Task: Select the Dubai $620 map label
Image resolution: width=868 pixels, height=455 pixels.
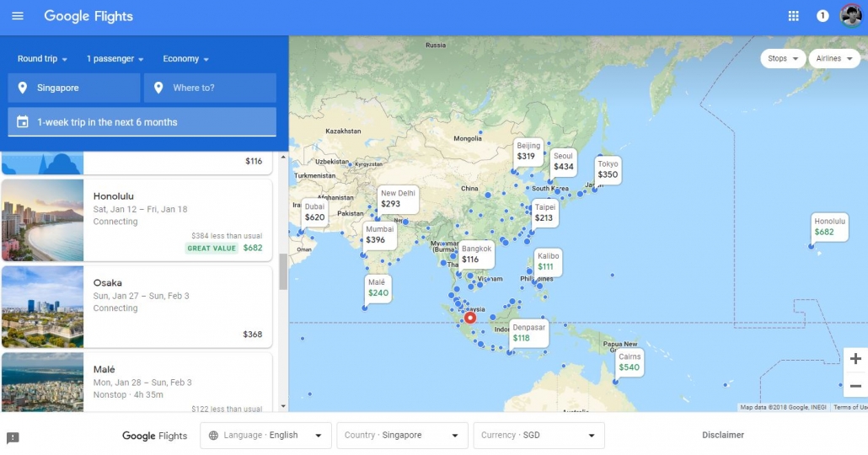Action: (x=314, y=212)
